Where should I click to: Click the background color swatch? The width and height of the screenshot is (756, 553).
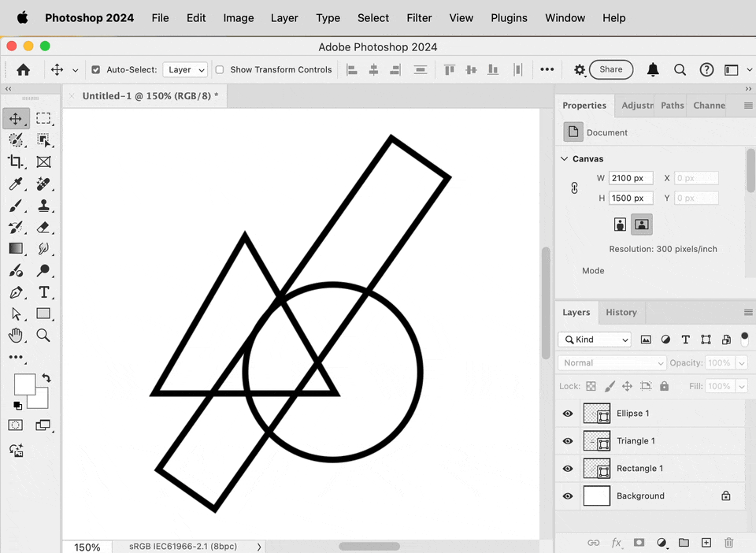(42, 401)
